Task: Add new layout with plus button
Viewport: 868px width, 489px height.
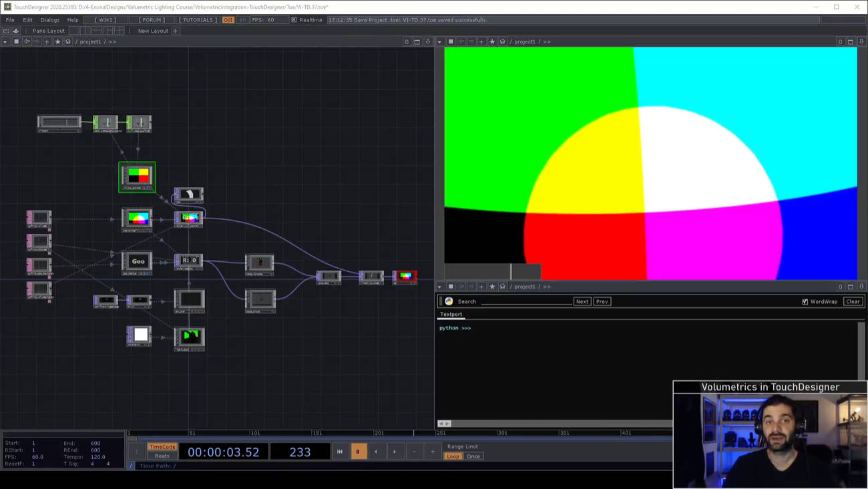Action: pos(176,31)
